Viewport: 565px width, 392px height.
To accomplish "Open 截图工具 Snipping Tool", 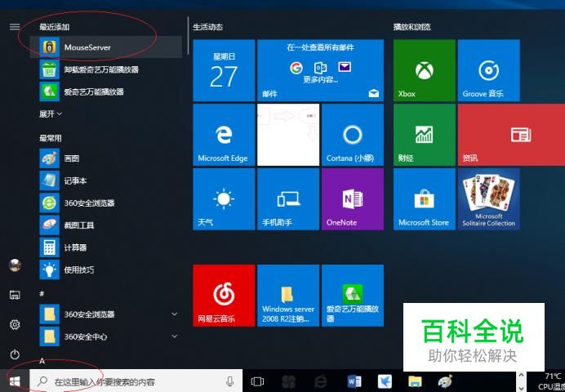I will tap(106, 225).
